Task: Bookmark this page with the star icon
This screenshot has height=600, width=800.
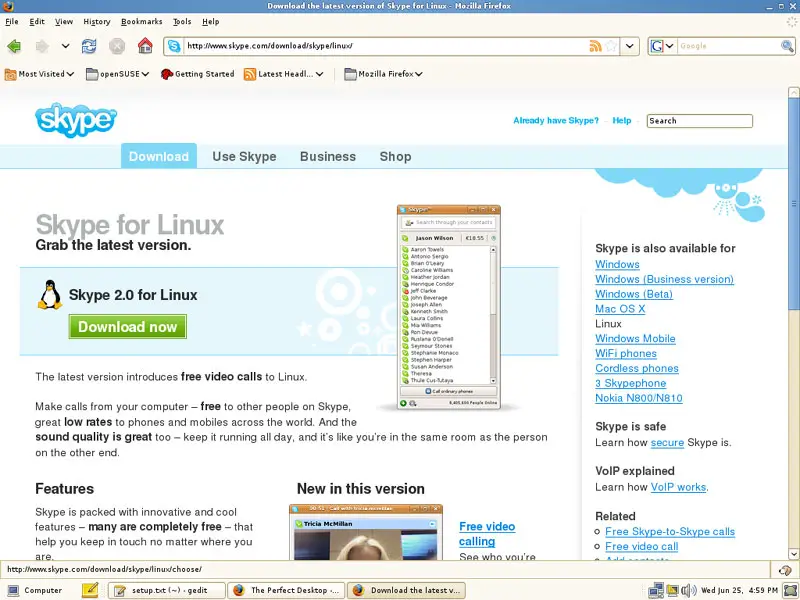Action: point(610,46)
